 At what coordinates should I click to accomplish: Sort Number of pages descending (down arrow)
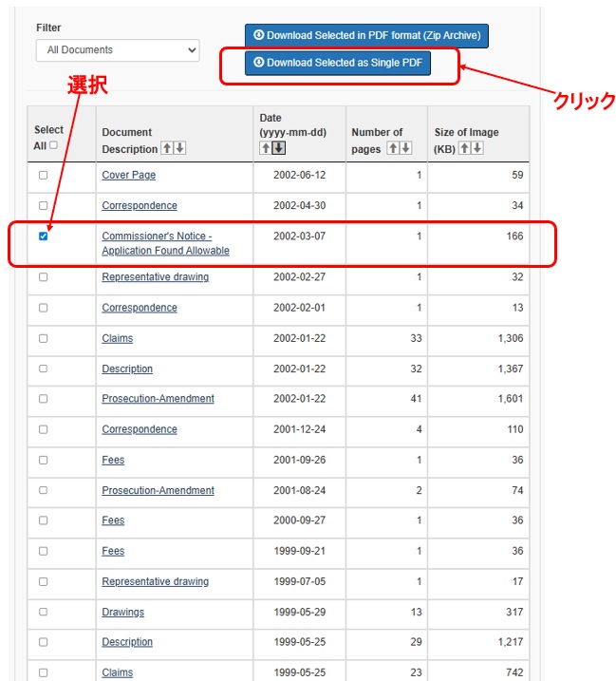point(405,148)
